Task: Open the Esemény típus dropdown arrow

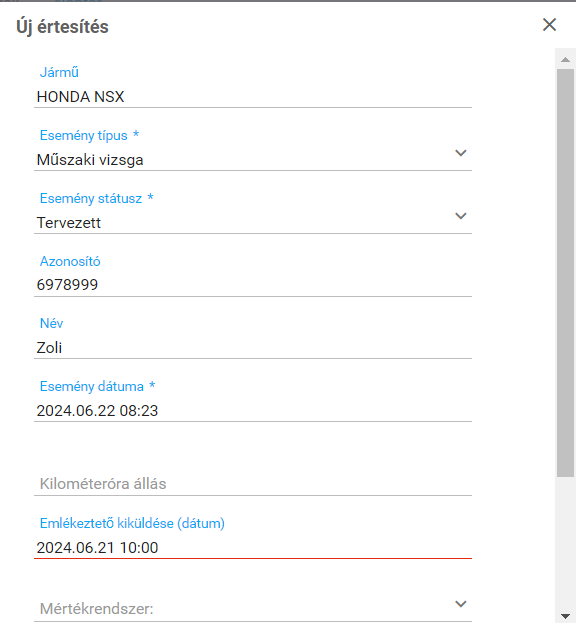Action: pos(460,153)
